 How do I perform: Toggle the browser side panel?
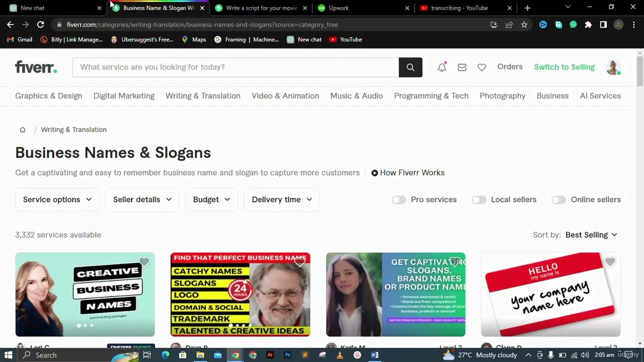pos(603,25)
